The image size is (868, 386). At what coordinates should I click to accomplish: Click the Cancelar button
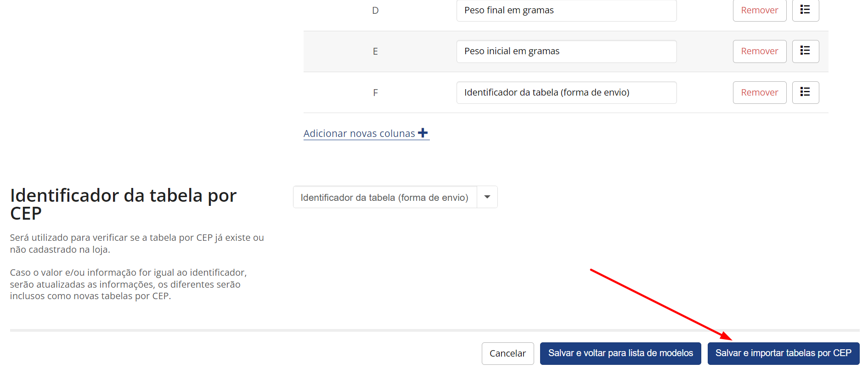coord(507,353)
